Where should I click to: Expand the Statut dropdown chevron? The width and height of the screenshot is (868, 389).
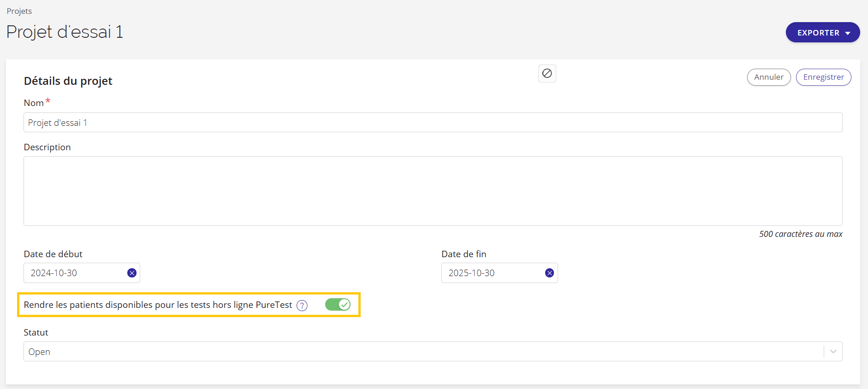click(833, 352)
